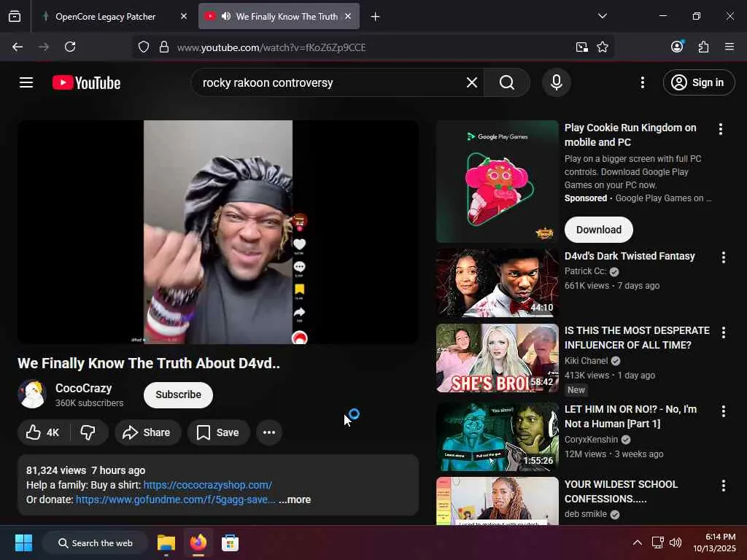Go forward in browser history
This screenshot has height=560, width=747.
[43, 47]
